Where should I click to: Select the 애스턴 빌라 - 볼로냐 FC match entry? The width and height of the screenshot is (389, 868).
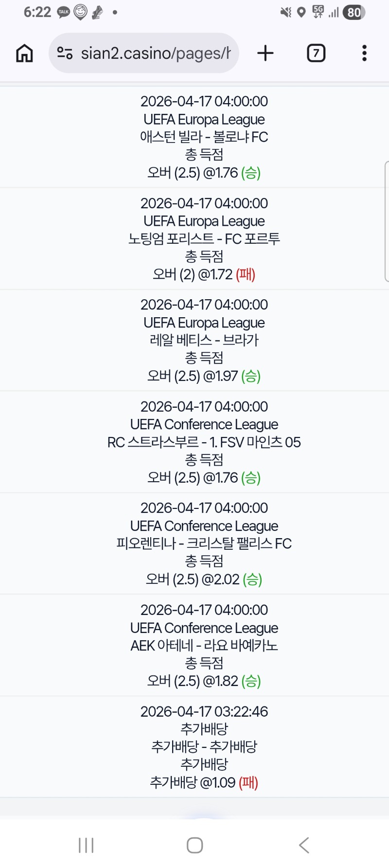[204, 137]
